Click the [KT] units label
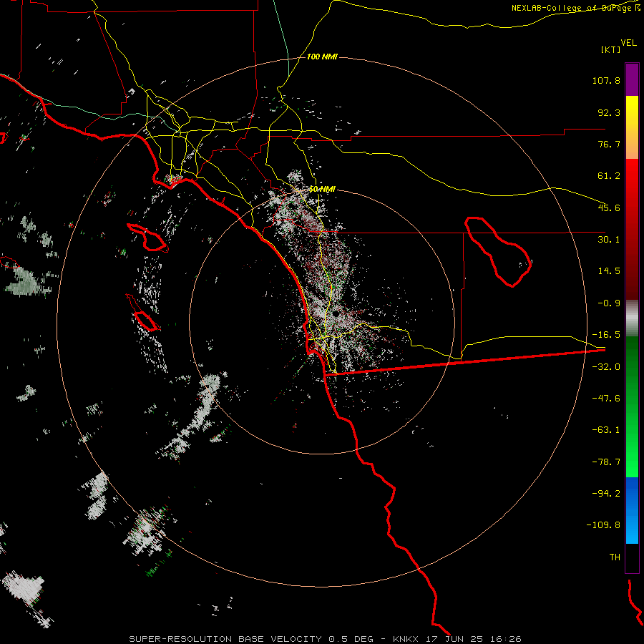644x644 pixels. (610, 49)
